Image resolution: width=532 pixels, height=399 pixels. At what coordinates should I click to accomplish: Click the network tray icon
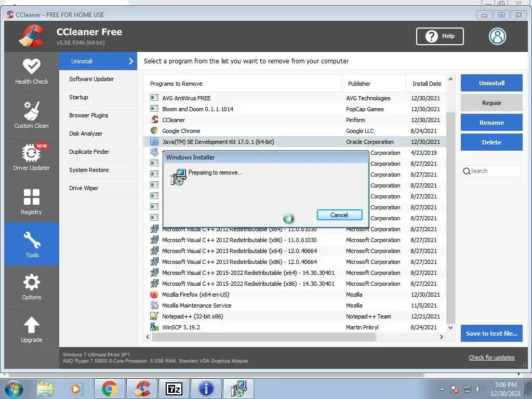click(467, 389)
